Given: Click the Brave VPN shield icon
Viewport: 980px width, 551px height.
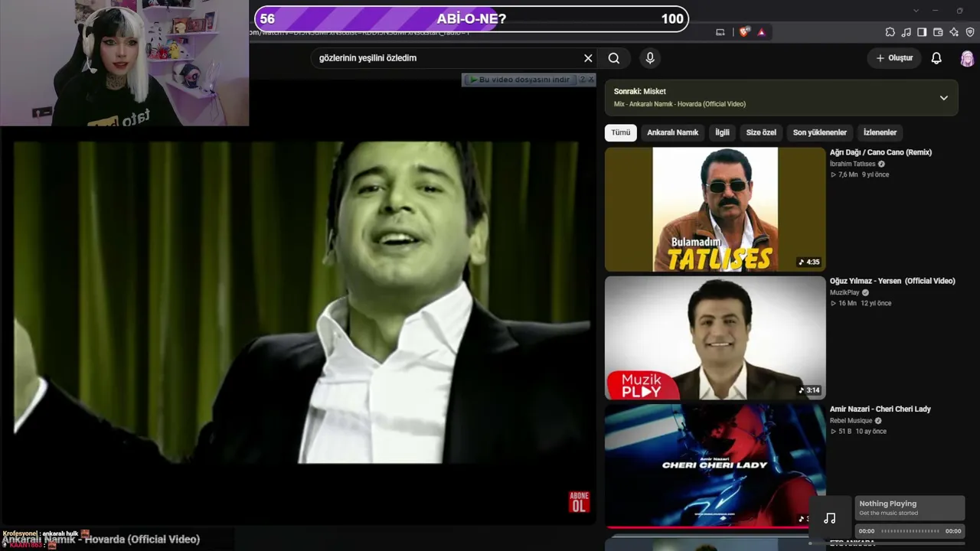Looking at the screenshot, I should point(970,32).
